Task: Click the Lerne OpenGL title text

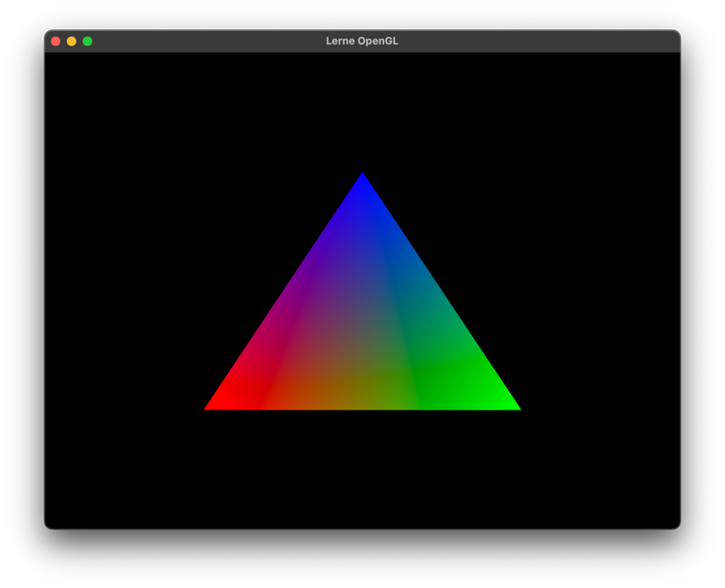Action: [362, 42]
